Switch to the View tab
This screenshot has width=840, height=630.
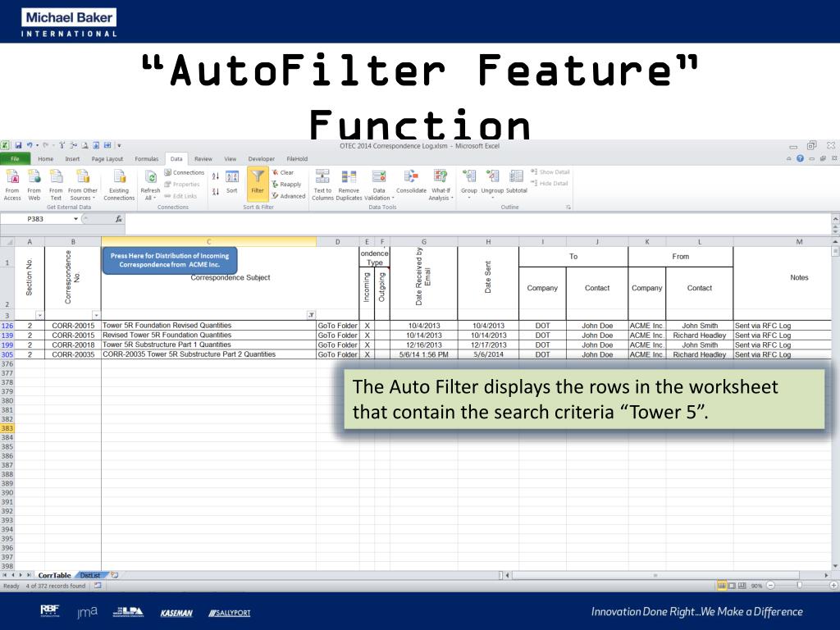tap(231, 159)
